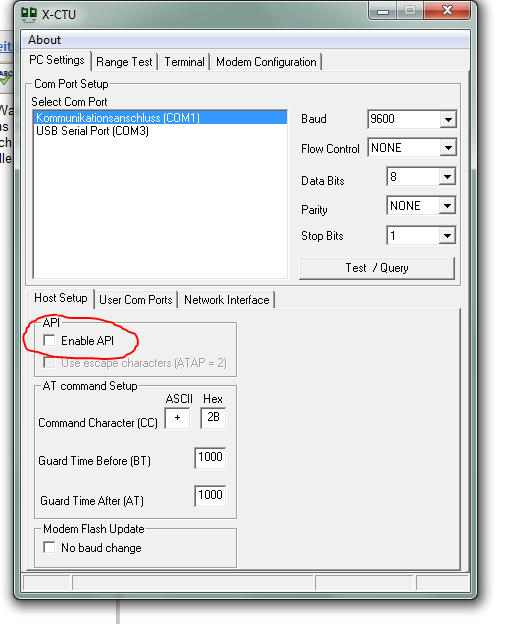Open the Modem Configuration tab
Image resolution: width=516 pixels, height=624 pixels.
click(x=266, y=62)
